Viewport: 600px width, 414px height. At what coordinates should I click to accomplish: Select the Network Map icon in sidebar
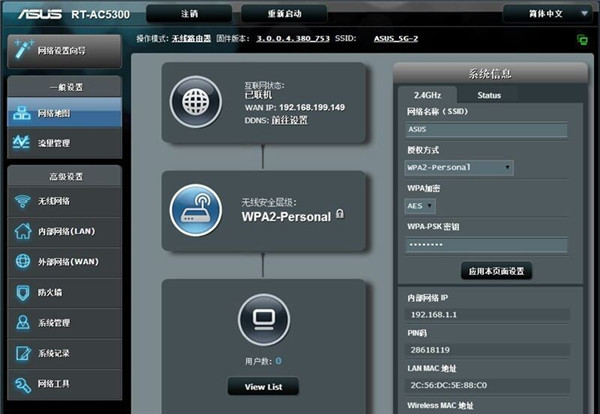(x=22, y=113)
